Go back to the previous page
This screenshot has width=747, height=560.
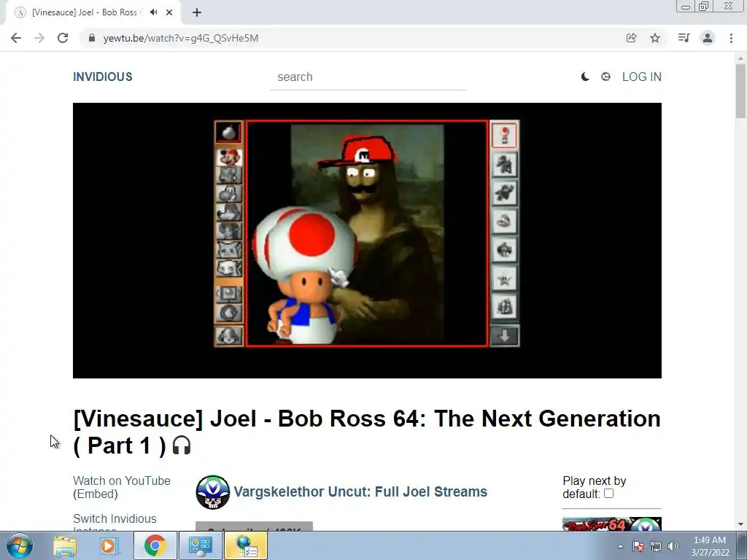click(x=16, y=38)
